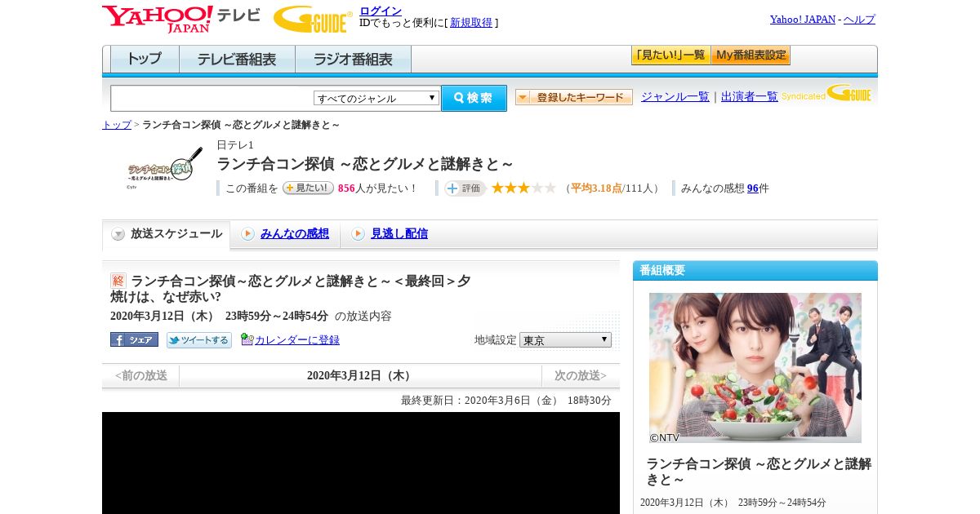
Task: Click the Syndicated G-GUIDE logo
Action: 826,93
